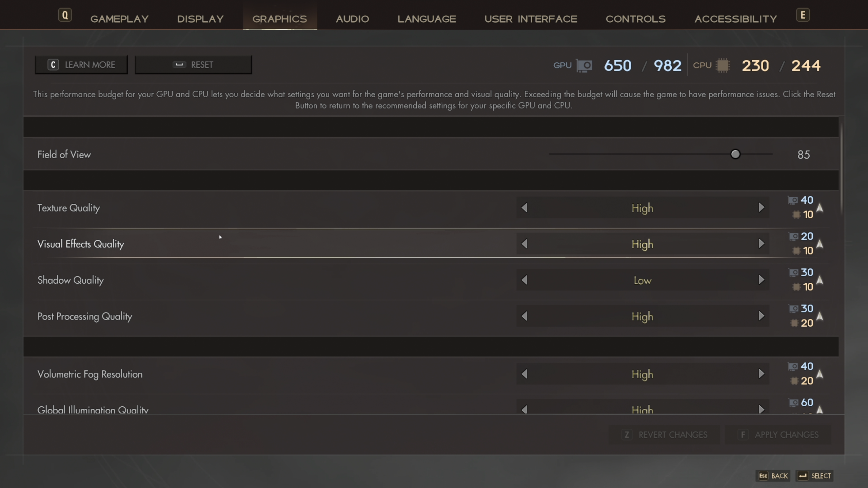Decrease Texture Quality with left arrow
Viewport: 868px width, 488px height.
[524, 207]
